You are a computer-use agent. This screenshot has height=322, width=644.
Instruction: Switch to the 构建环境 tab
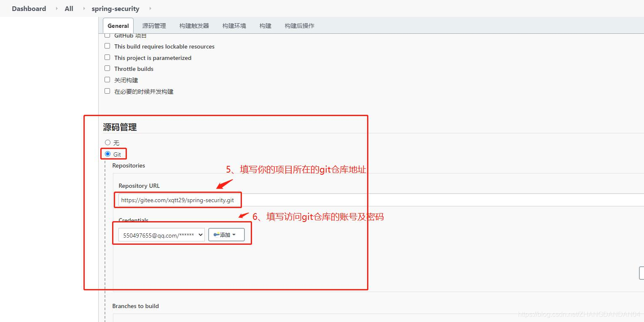pyautogui.click(x=234, y=26)
